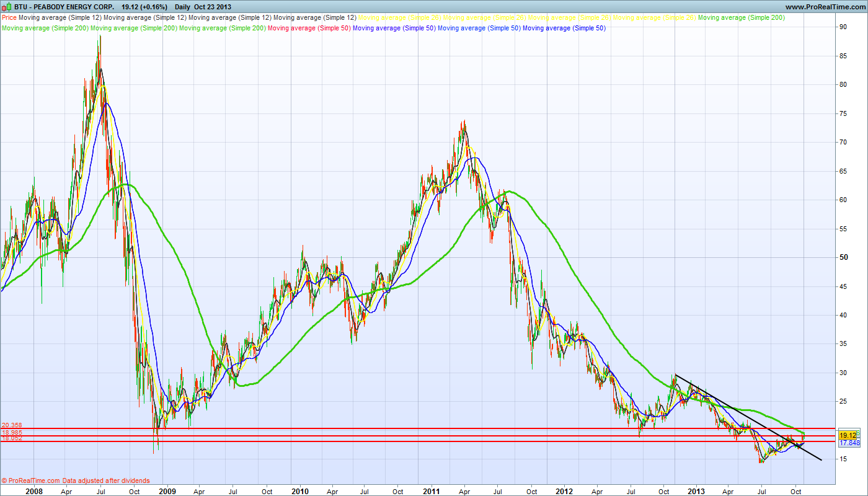This screenshot has width=868, height=496.
Task: Jump to the 2011 year marker
Action: pos(432,491)
